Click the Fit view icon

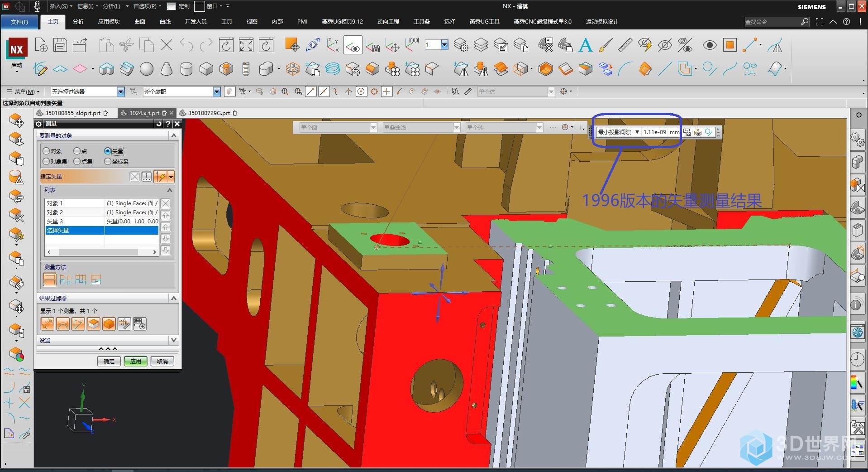pyautogui.click(x=246, y=45)
